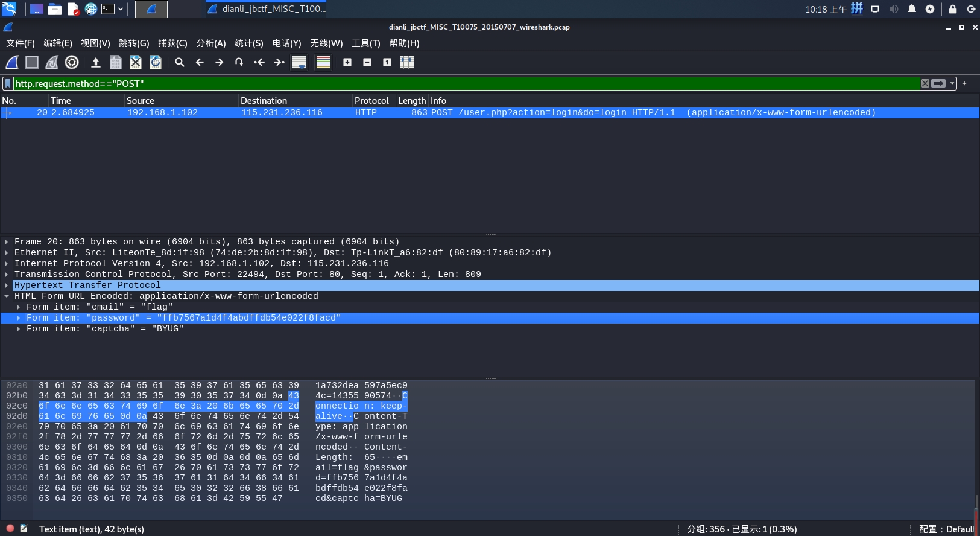Viewport: 980px width, 536px height.
Task: Expand the Frame 20 tree node
Action: [x=7, y=242]
